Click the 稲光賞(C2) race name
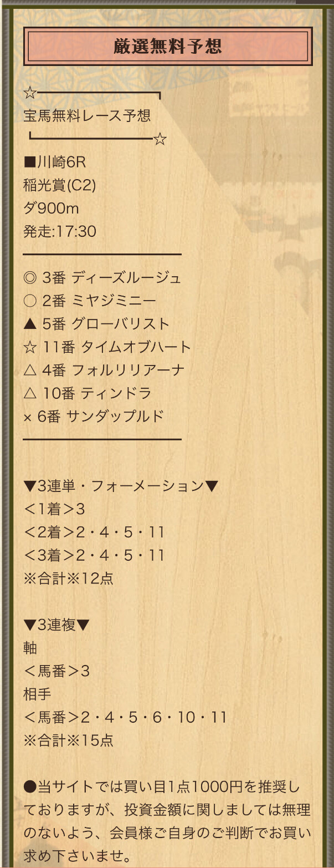The image size is (334, 868). (x=59, y=185)
